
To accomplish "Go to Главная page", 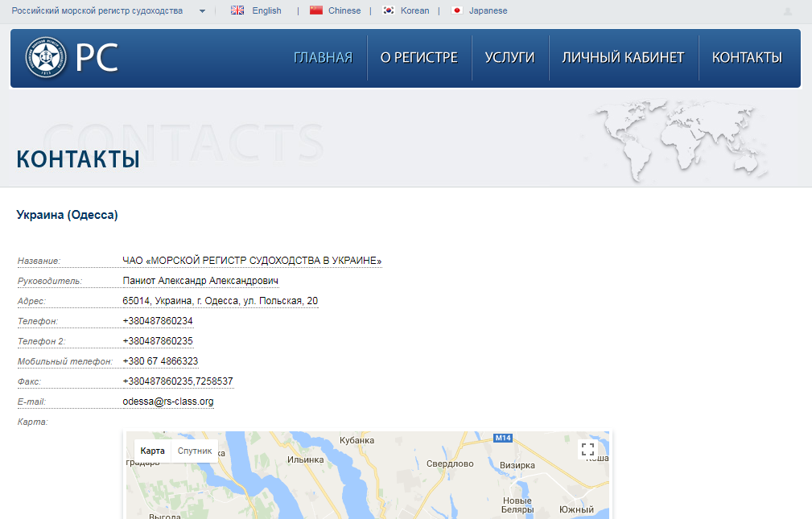I will 323,57.
